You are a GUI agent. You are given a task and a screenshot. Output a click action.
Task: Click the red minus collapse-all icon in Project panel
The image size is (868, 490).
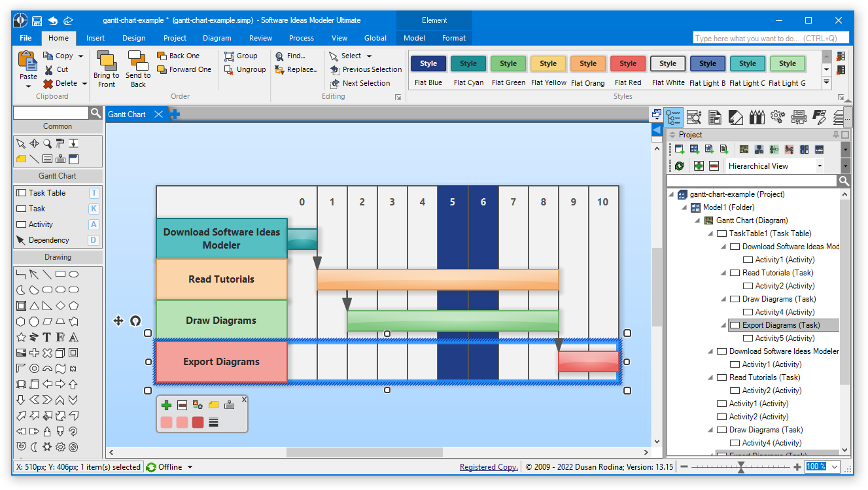(x=714, y=166)
